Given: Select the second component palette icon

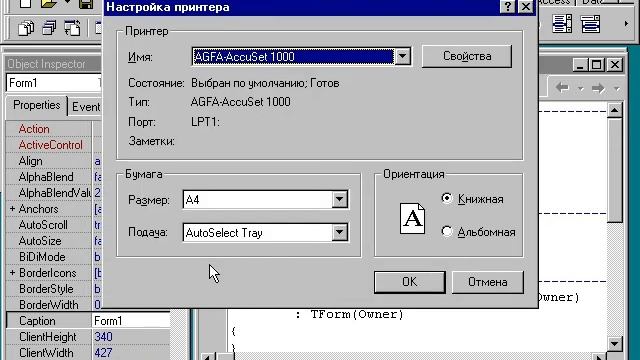Looking at the screenshot, I should [x=591, y=24].
